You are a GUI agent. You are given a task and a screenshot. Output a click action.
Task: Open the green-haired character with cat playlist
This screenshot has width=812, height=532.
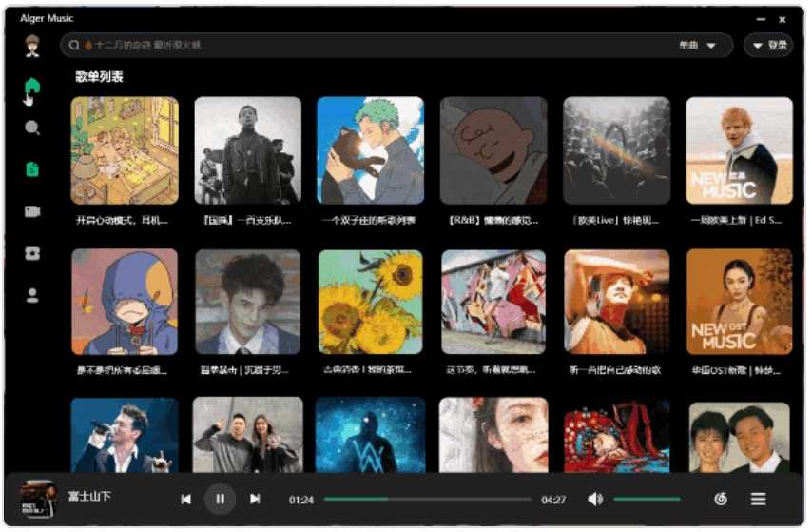tap(370, 150)
